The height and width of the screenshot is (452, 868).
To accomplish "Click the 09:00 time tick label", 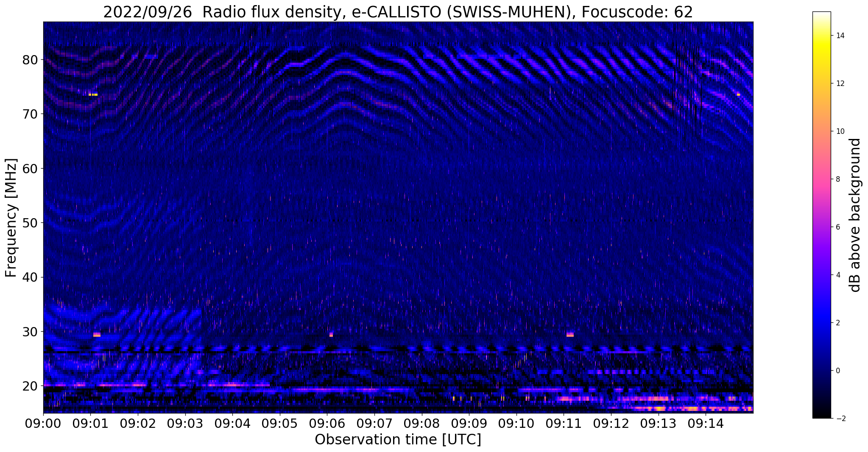I will (x=43, y=423).
